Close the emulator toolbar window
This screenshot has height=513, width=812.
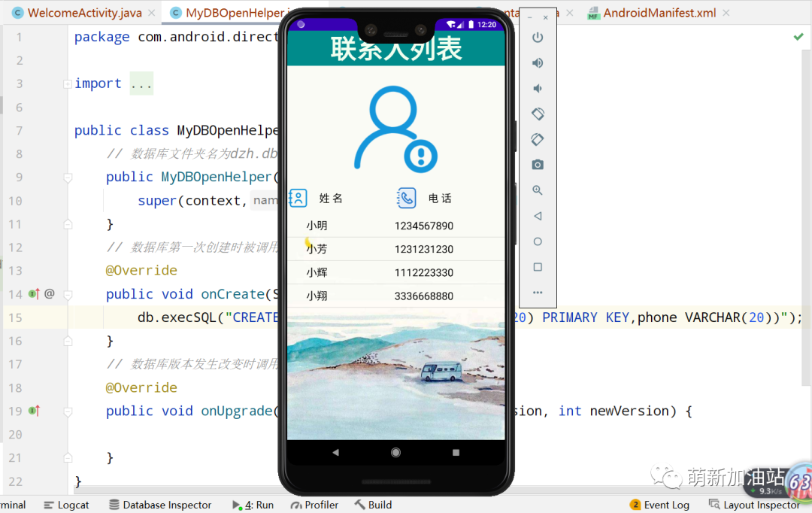coord(545,17)
